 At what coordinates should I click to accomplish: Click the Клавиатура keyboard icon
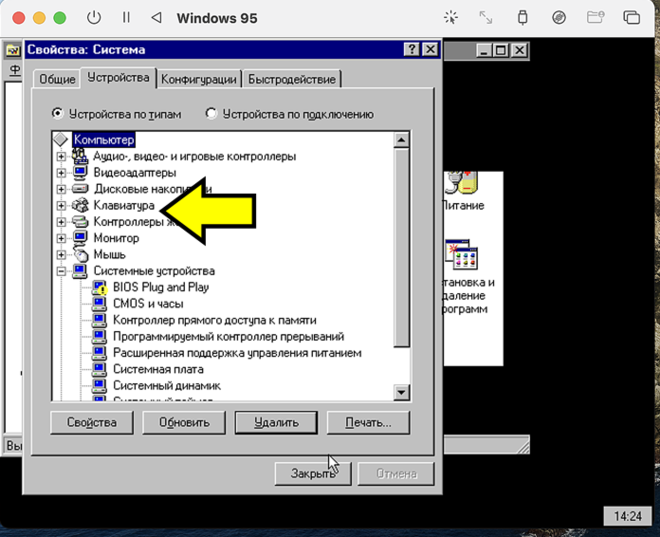[80, 205]
